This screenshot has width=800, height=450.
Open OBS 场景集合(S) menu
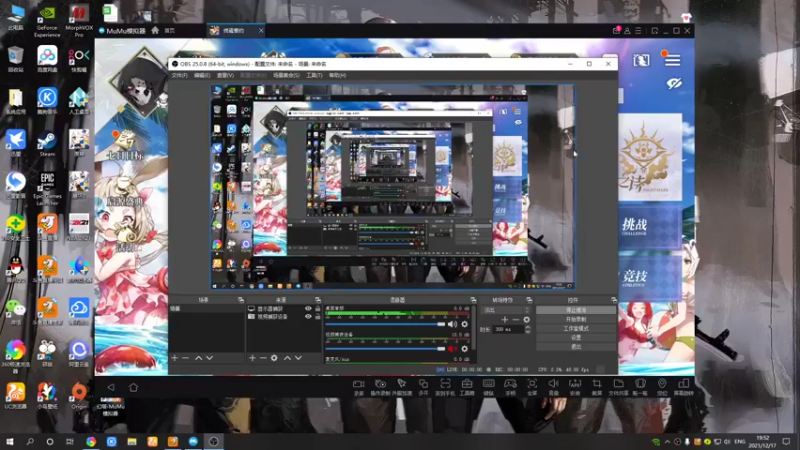(x=286, y=76)
